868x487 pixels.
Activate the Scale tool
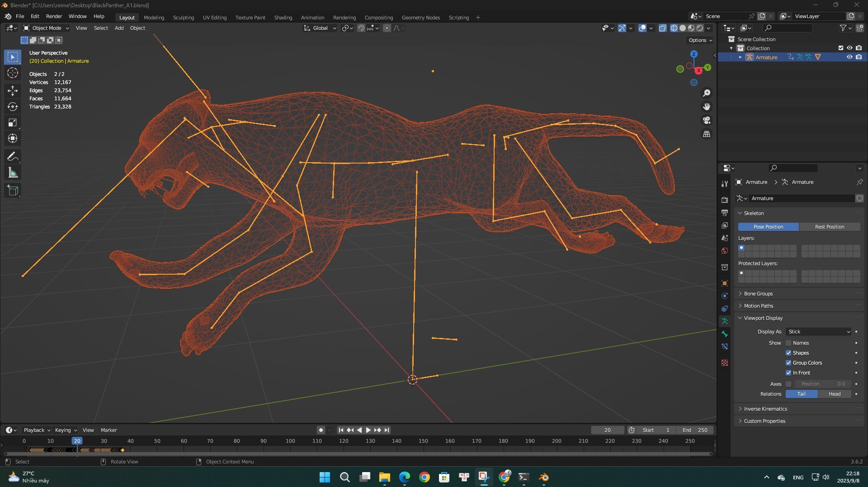tap(13, 122)
